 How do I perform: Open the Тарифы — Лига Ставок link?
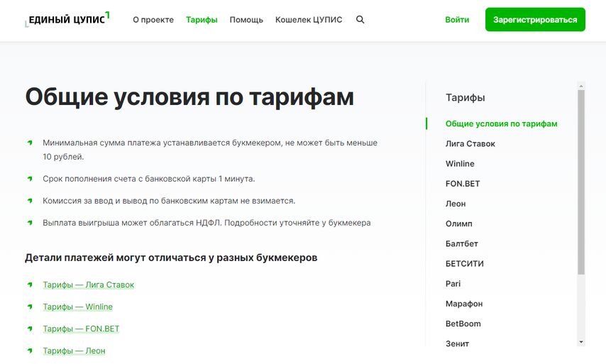point(89,285)
